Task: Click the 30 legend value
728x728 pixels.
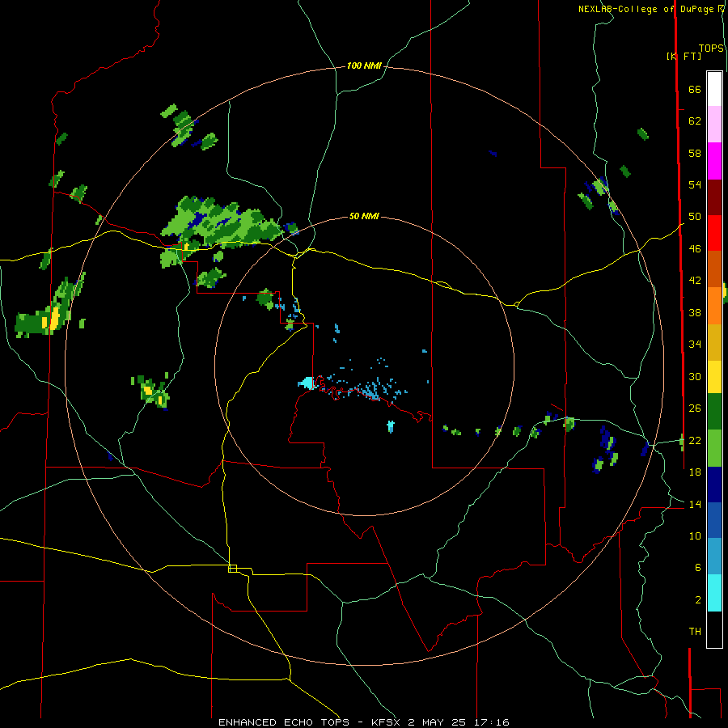Action: (x=695, y=376)
